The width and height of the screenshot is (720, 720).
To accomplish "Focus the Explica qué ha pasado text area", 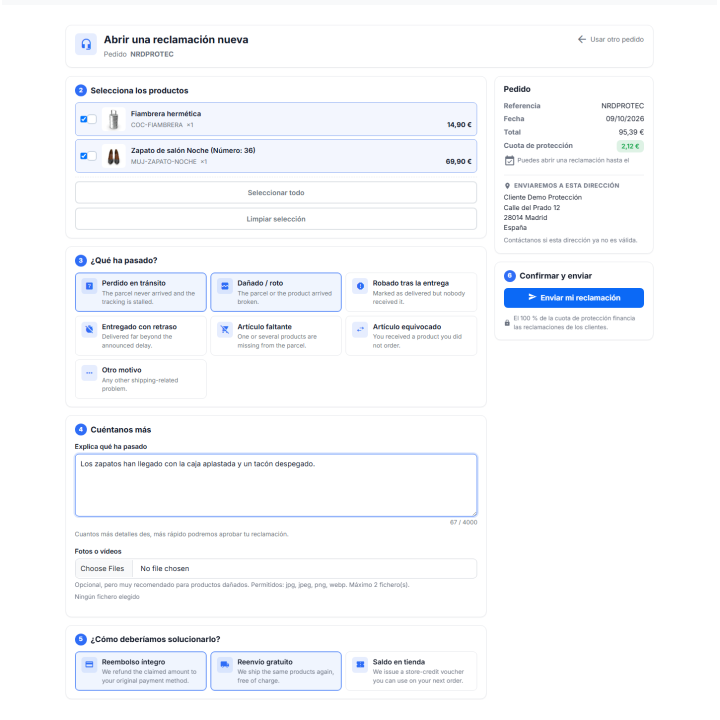I will [276, 485].
